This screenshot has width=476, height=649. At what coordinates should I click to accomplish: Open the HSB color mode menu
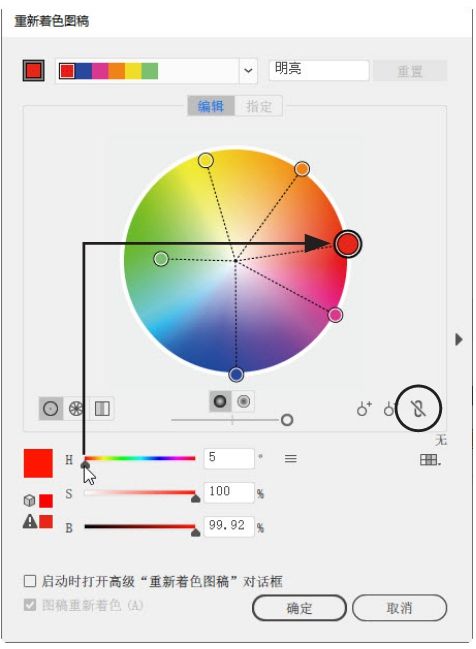[291, 459]
